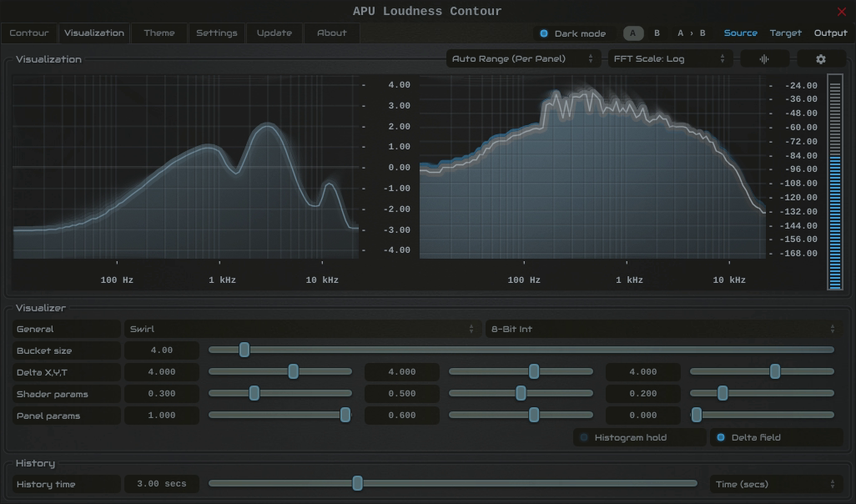Copy A to B preset

691,33
